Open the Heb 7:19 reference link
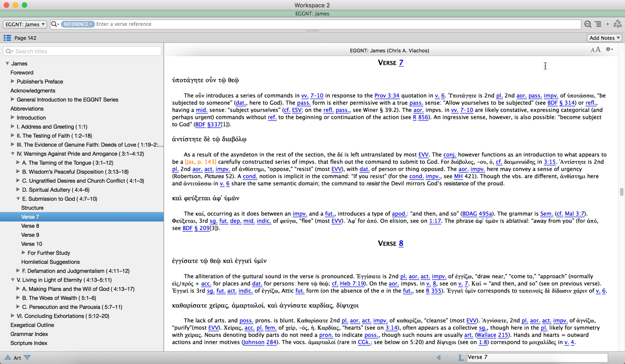Viewport: 625px width, 364px height. click(x=352, y=284)
